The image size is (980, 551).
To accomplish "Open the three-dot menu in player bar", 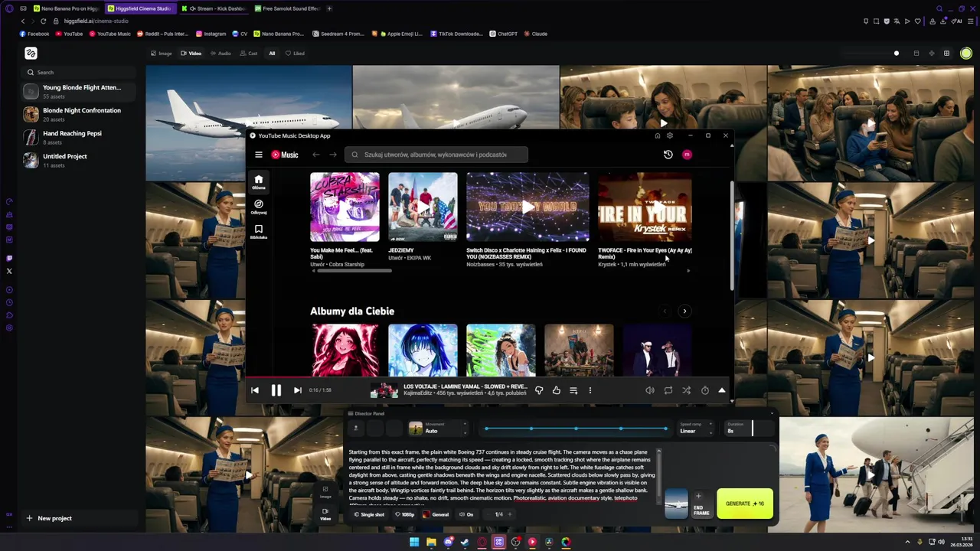I will 590,390.
